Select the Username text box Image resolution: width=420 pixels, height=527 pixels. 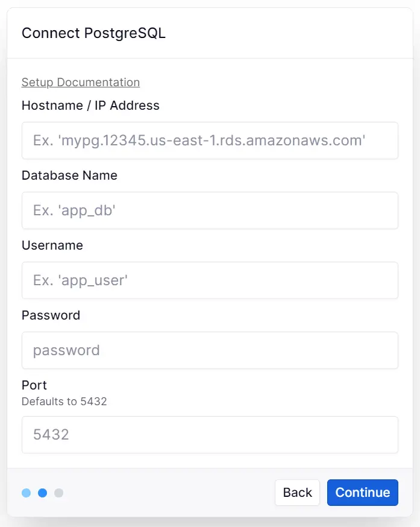coord(210,280)
